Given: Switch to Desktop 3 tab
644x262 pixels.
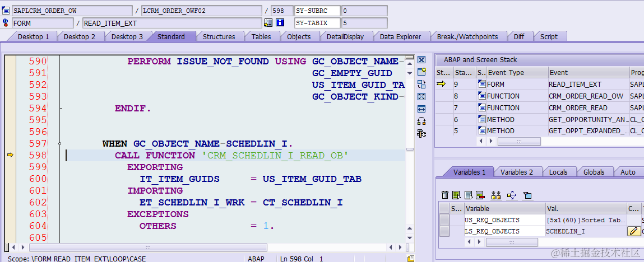Looking at the screenshot, I should [x=127, y=36].
